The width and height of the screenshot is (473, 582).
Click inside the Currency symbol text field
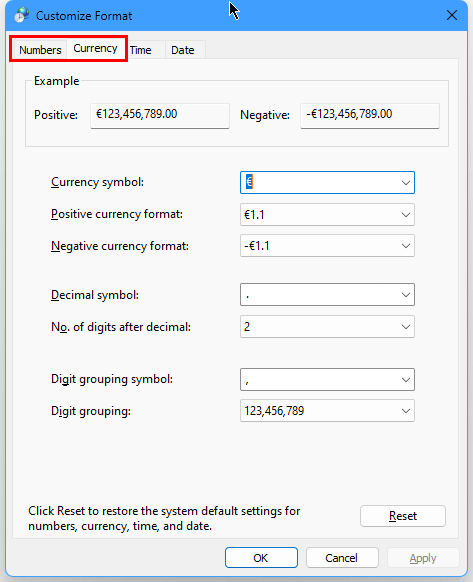point(319,183)
